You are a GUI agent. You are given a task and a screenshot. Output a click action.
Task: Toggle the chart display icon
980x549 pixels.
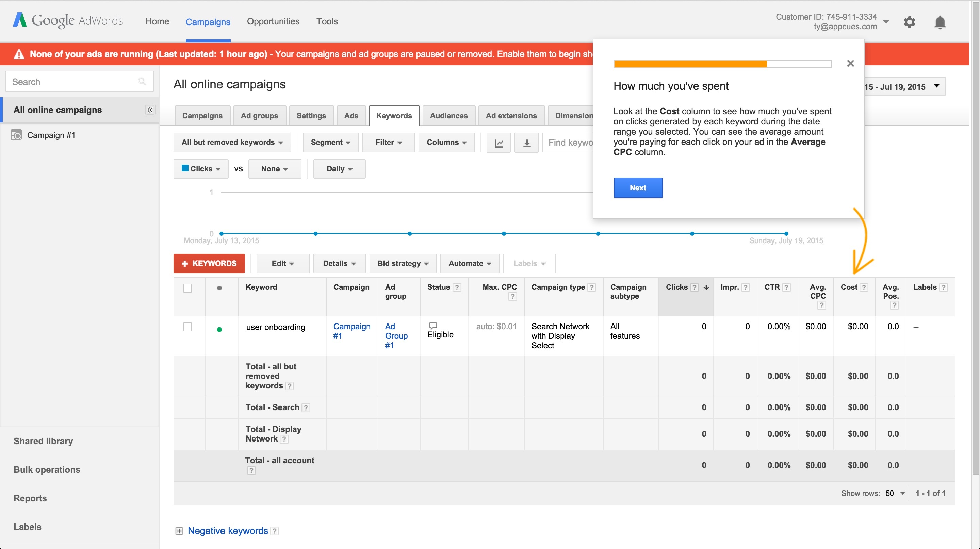499,143
